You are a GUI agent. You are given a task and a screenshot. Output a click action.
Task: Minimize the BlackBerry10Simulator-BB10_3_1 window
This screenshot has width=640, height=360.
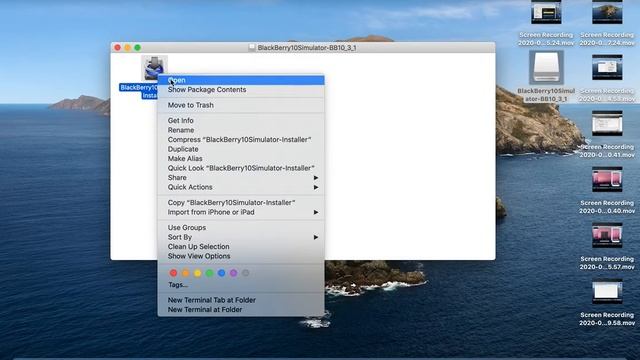click(127, 48)
